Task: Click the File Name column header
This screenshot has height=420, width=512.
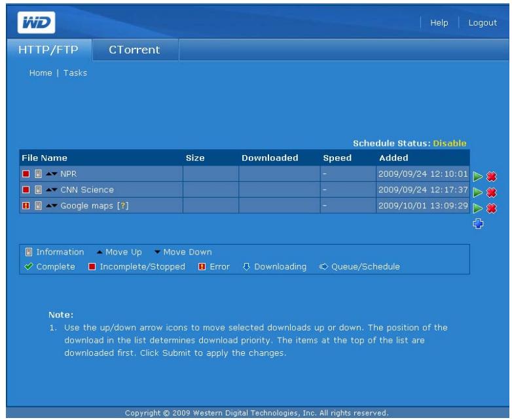Action: pyautogui.click(x=45, y=158)
